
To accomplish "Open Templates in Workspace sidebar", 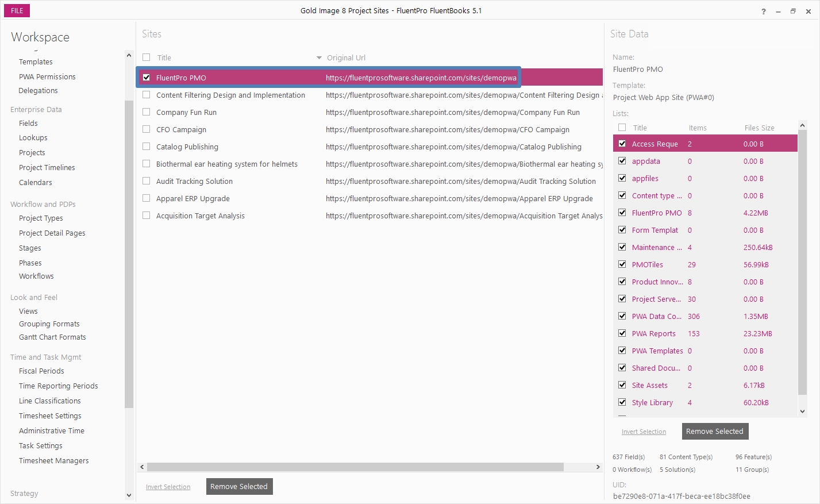I will point(36,62).
